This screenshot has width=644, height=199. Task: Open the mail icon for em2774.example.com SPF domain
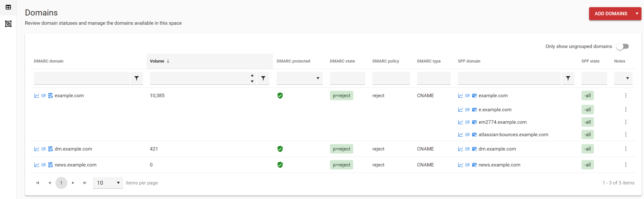[x=474, y=122]
